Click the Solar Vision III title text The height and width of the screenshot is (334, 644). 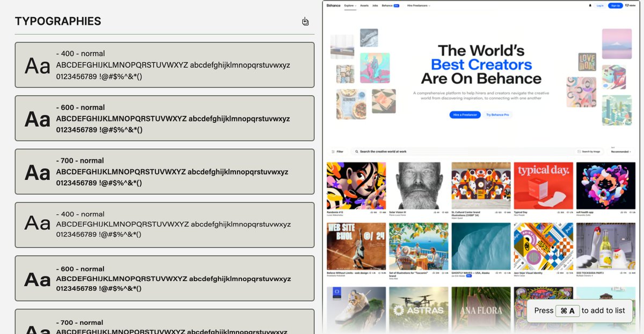click(398, 213)
